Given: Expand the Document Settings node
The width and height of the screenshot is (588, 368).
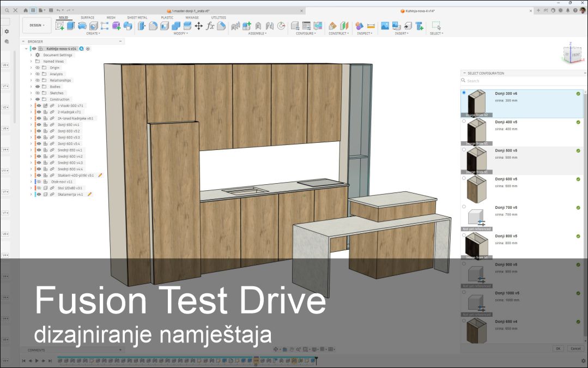Looking at the screenshot, I should 32,55.
